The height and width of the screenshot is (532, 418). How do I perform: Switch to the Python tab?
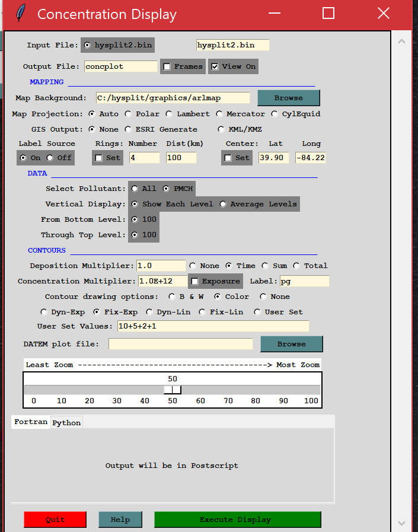tap(66, 423)
